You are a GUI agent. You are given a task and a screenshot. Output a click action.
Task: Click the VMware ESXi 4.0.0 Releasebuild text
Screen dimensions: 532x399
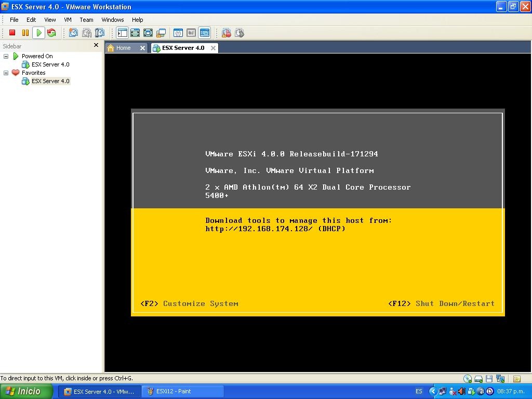[291, 154]
